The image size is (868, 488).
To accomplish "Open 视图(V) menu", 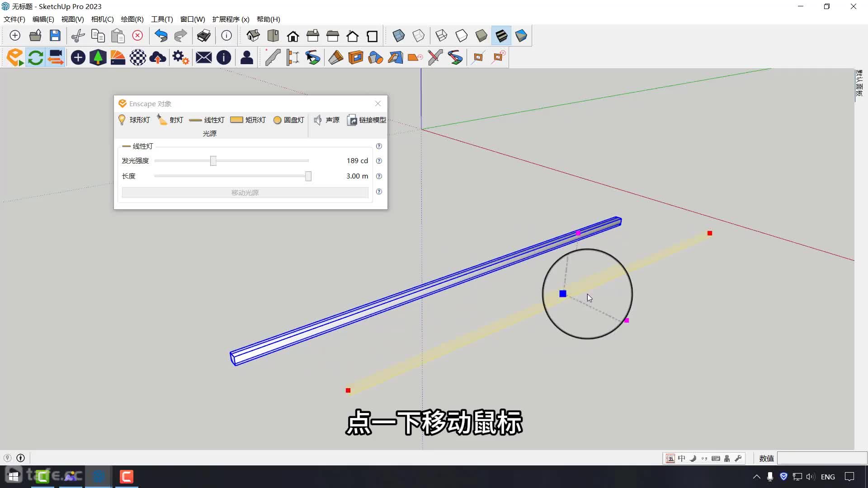I will tap(72, 19).
